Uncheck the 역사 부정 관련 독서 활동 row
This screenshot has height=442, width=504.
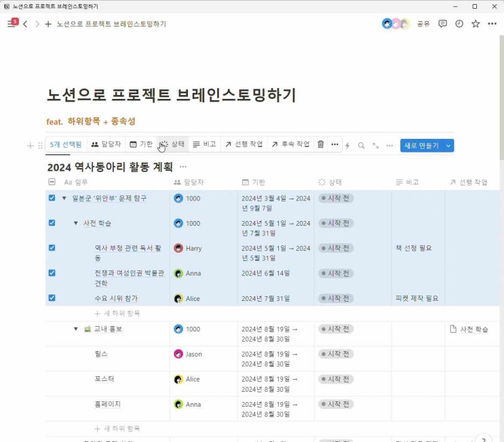coord(52,247)
